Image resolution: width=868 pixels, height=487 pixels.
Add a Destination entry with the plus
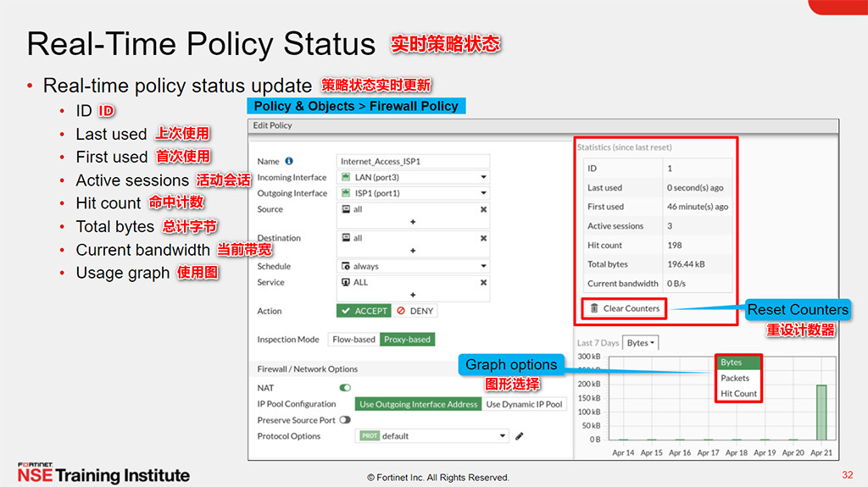pyautogui.click(x=413, y=251)
